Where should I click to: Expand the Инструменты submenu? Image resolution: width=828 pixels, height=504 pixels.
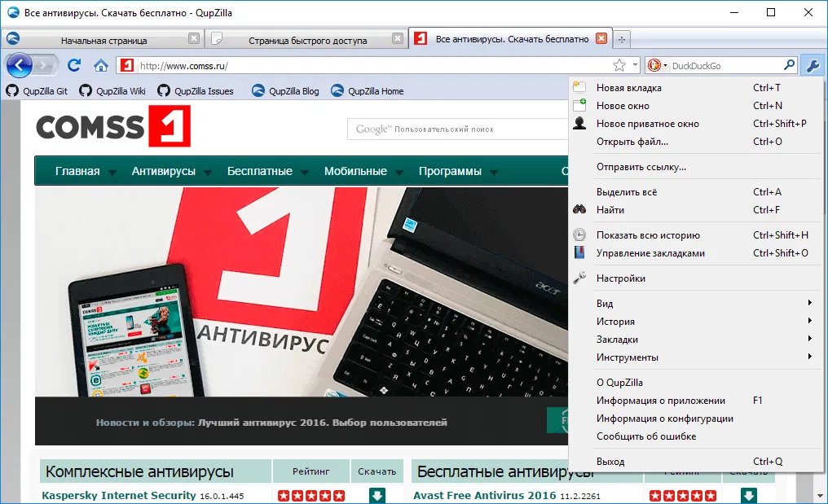(696, 357)
